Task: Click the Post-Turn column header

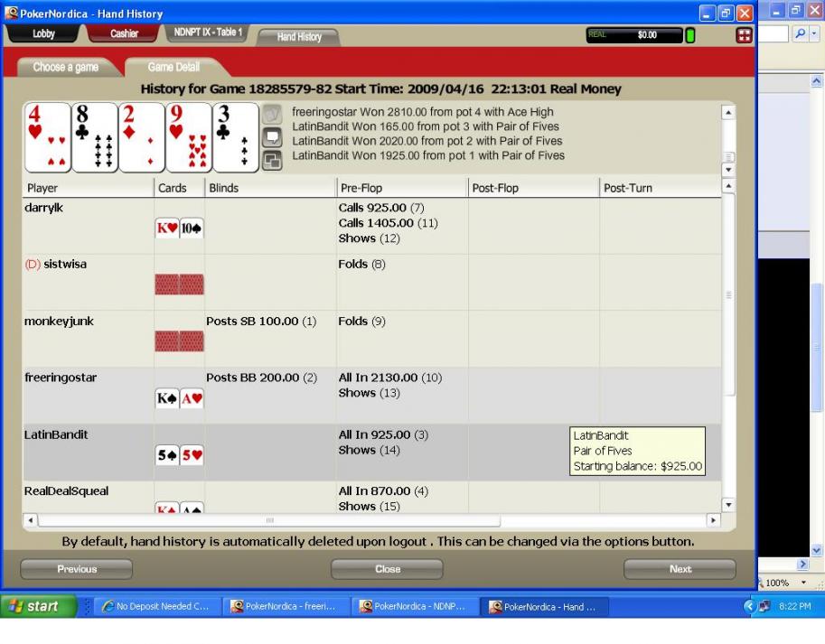Action: coord(661,188)
